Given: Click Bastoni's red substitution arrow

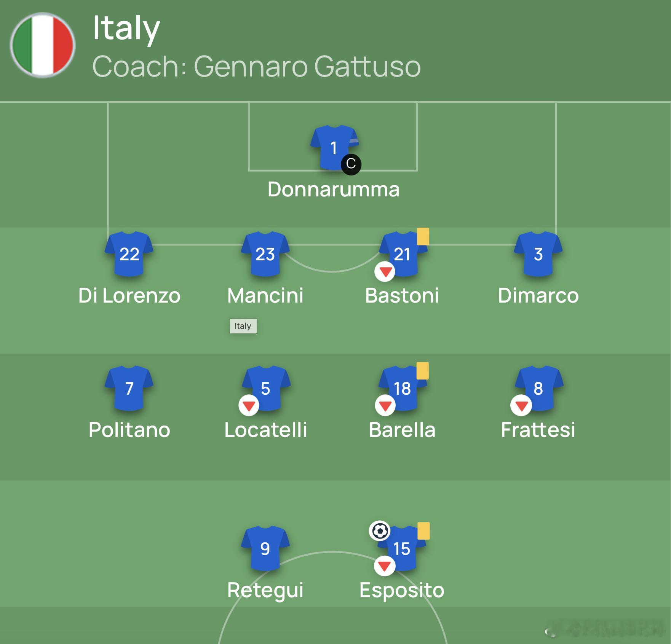Looking at the screenshot, I should tap(385, 272).
